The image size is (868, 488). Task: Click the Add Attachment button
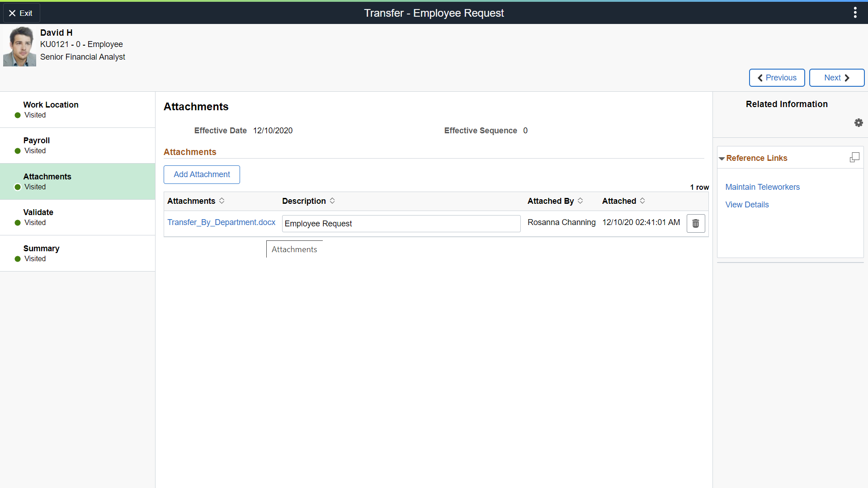point(202,174)
